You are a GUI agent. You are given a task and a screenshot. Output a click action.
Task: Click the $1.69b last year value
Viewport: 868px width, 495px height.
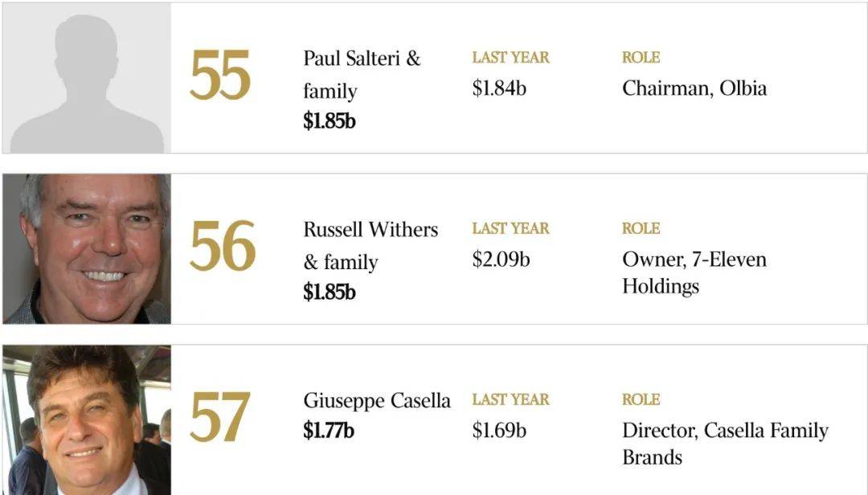[x=499, y=430]
